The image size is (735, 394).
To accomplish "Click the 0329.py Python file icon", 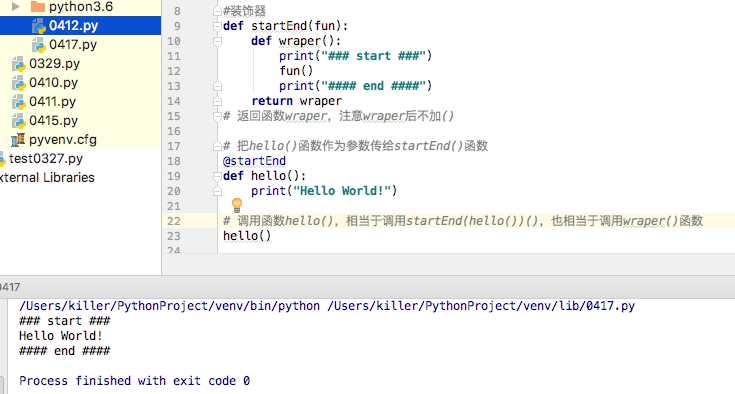I will [18, 64].
